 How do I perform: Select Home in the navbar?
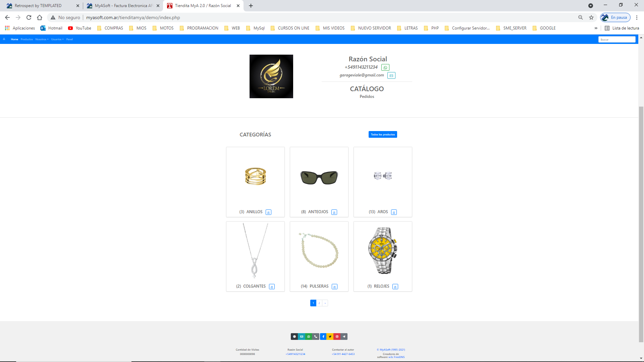[14, 39]
